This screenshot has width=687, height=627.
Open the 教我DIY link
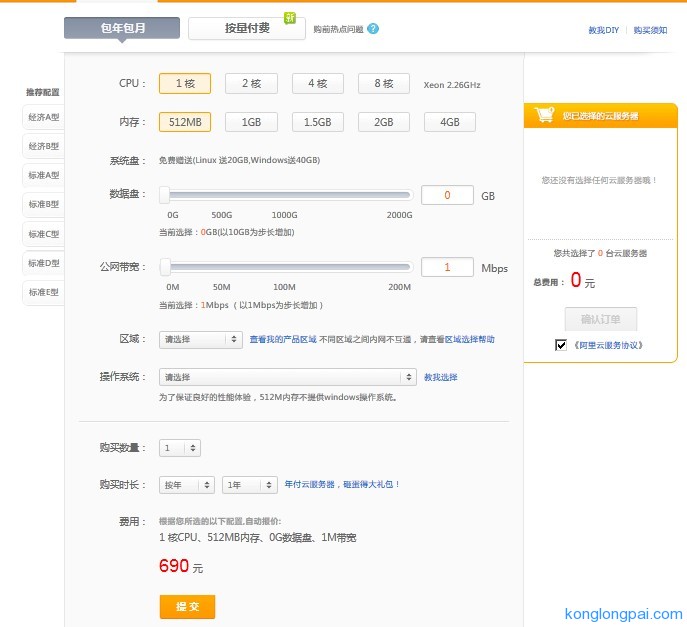pyautogui.click(x=603, y=30)
